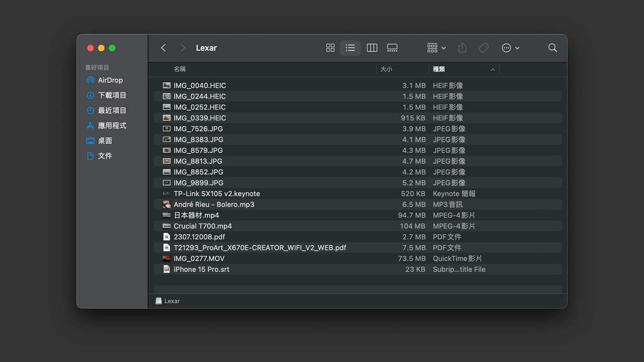Viewport: 644px width, 362px height.
Task: Click the 94.7 MB size cell
Action: point(412,215)
